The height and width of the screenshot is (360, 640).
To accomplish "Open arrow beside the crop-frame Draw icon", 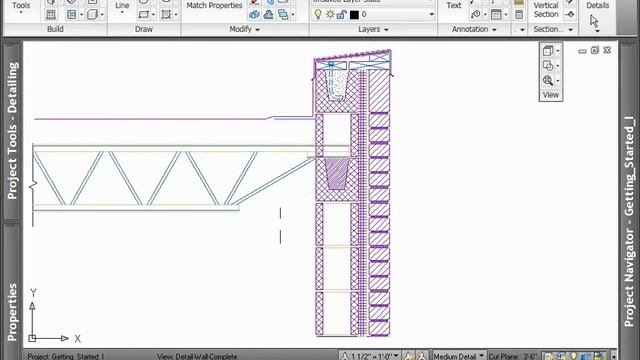I will (176, 15).
